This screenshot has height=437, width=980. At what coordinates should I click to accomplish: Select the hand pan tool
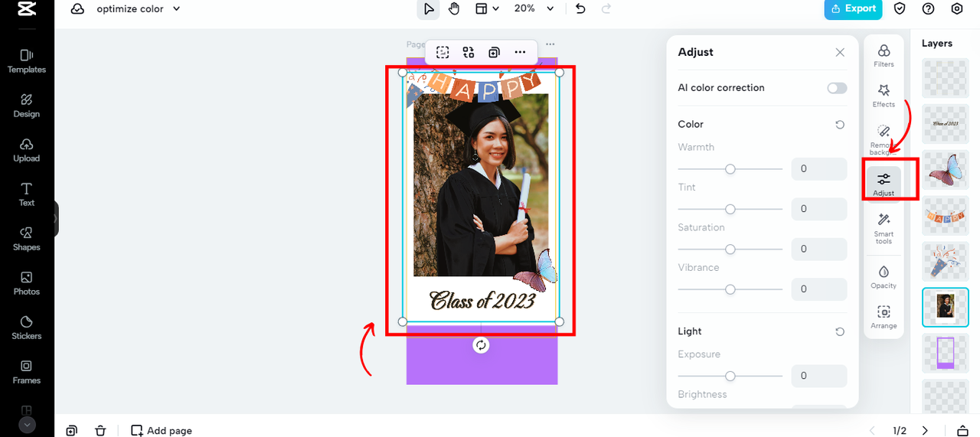[454, 9]
